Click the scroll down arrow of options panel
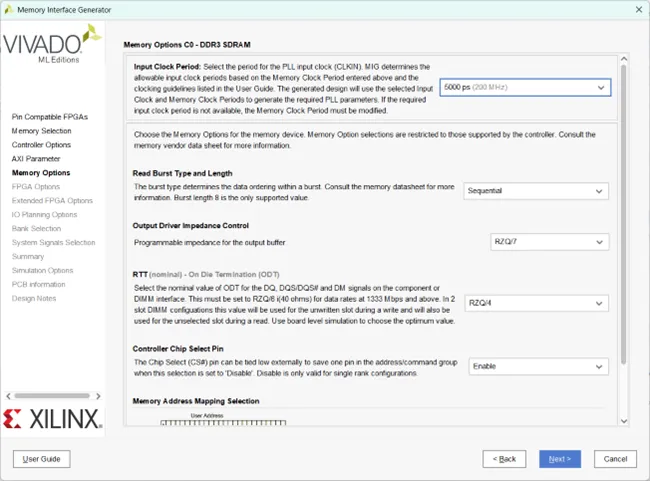The width and height of the screenshot is (650, 481). (x=623, y=421)
